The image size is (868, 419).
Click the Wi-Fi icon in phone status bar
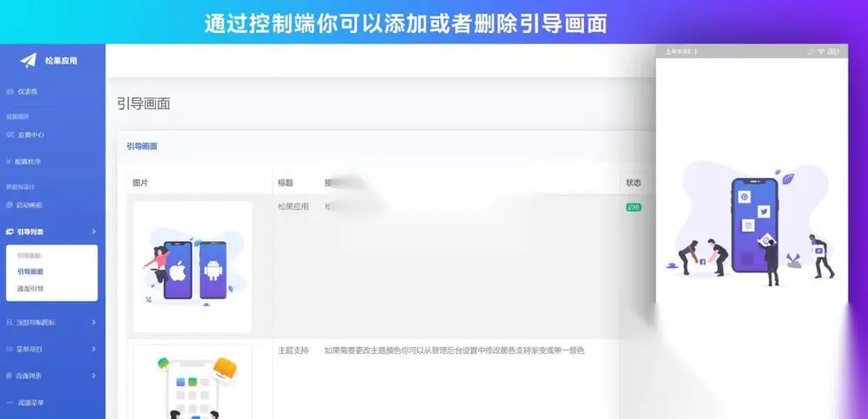822,51
